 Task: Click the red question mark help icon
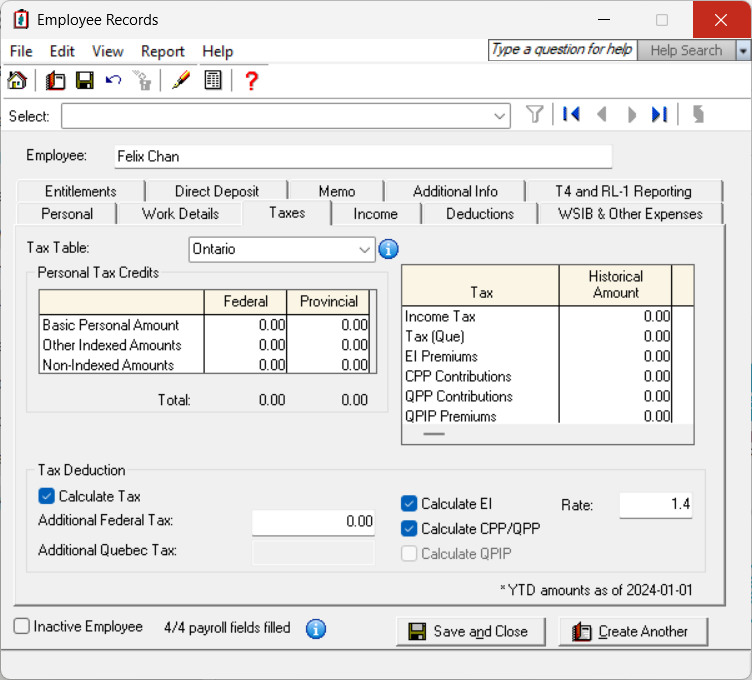click(251, 80)
